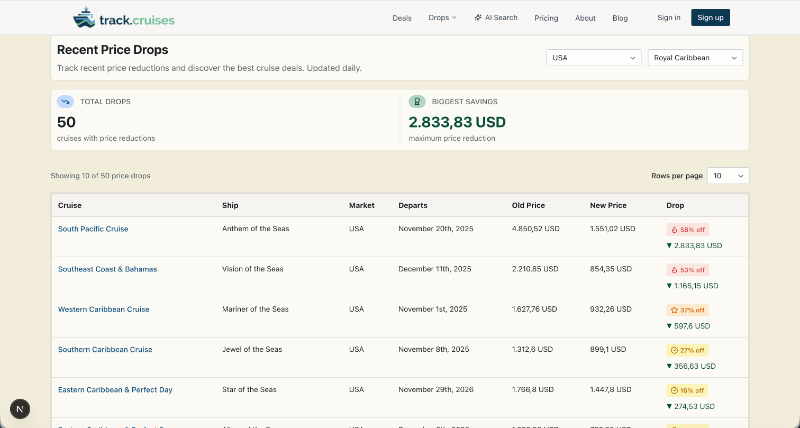Click the Old Price column header
The width and height of the screenshot is (800, 428).
[x=528, y=205]
